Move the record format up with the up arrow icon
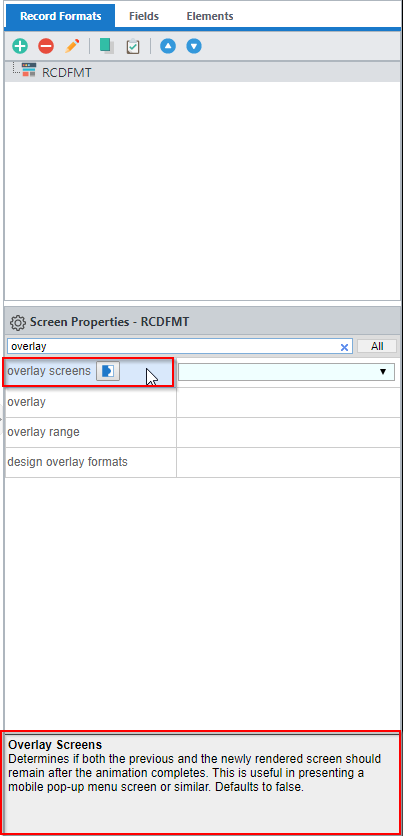Image resolution: width=403 pixels, height=836 pixels. pos(168,46)
